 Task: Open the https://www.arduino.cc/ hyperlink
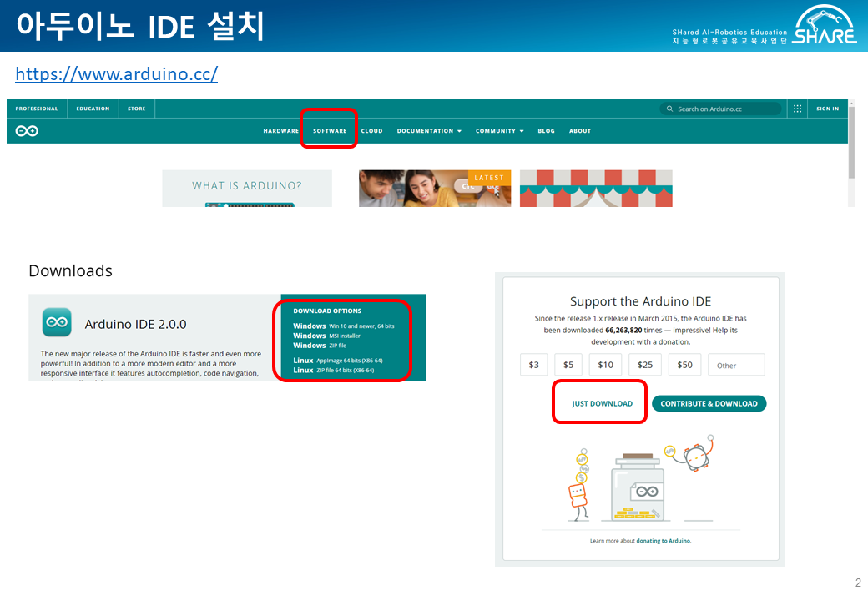point(116,74)
